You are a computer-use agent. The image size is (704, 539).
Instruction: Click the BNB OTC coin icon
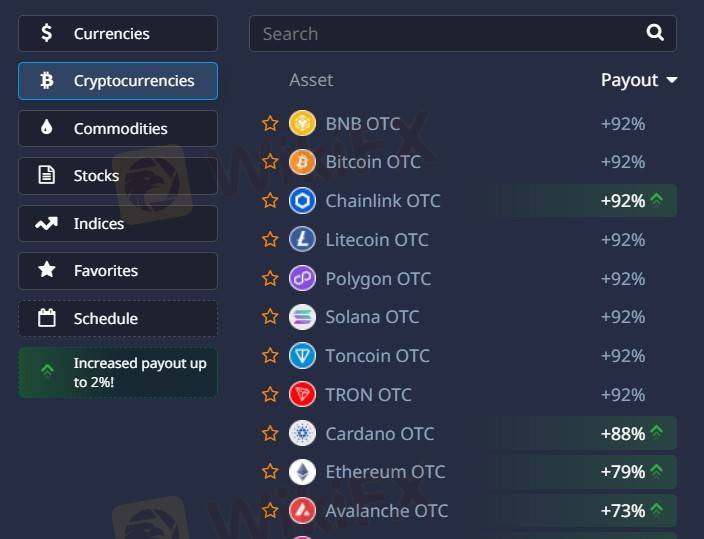pyautogui.click(x=302, y=123)
